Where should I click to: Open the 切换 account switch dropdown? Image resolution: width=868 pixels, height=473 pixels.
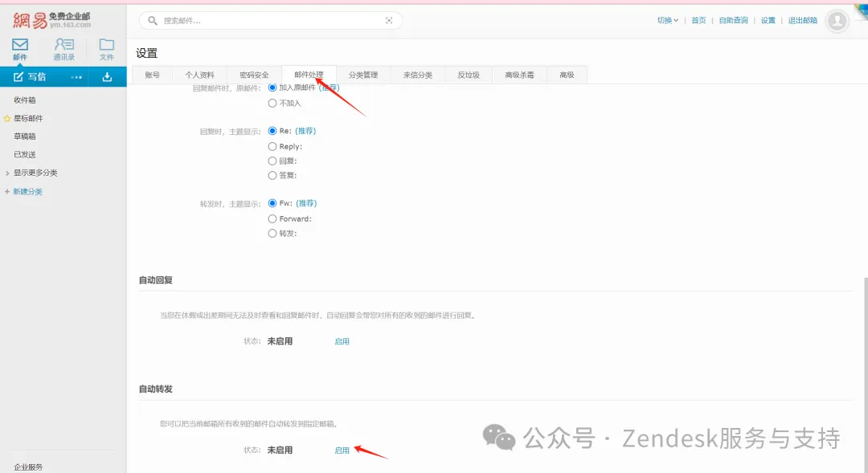click(666, 20)
